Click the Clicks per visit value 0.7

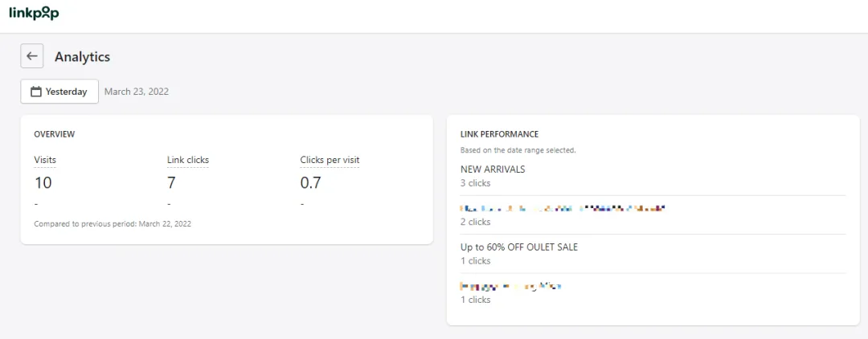click(310, 182)
